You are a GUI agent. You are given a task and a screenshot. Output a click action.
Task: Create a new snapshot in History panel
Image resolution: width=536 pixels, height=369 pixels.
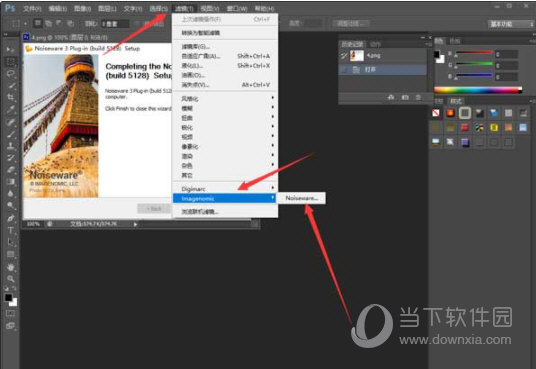click(405, 97)
